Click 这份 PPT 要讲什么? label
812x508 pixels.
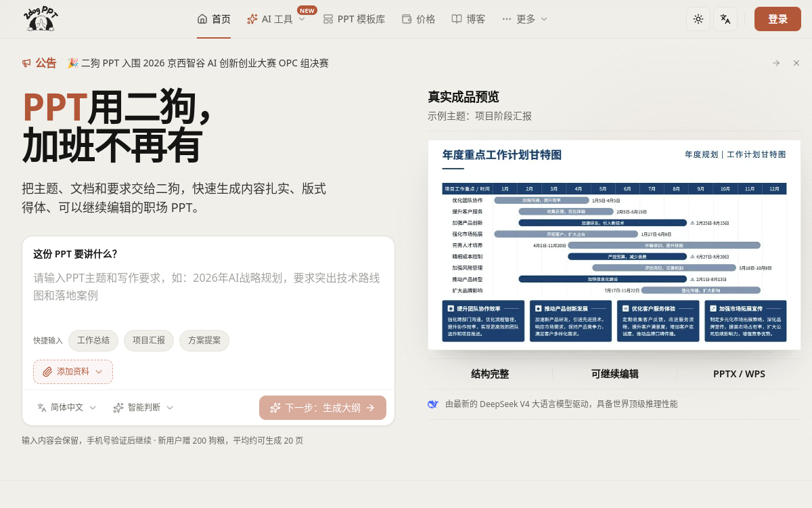75,254
